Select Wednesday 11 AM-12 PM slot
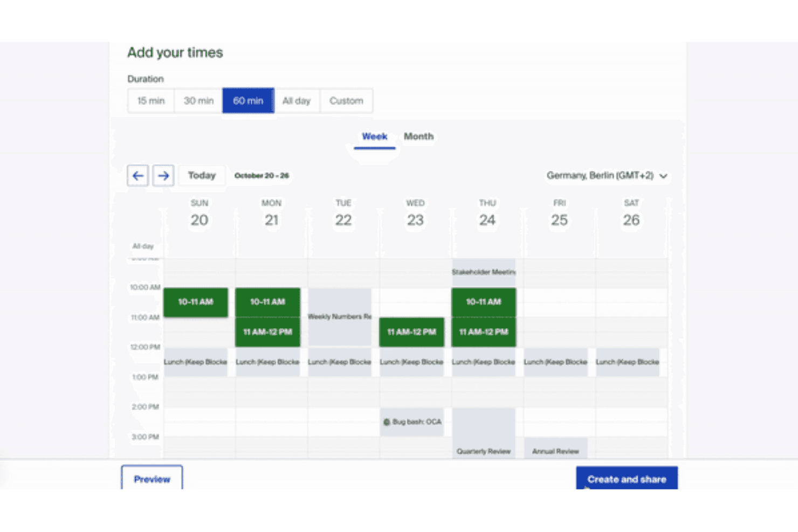The height and width of the screenshot is (532, 798). point(411,332)
